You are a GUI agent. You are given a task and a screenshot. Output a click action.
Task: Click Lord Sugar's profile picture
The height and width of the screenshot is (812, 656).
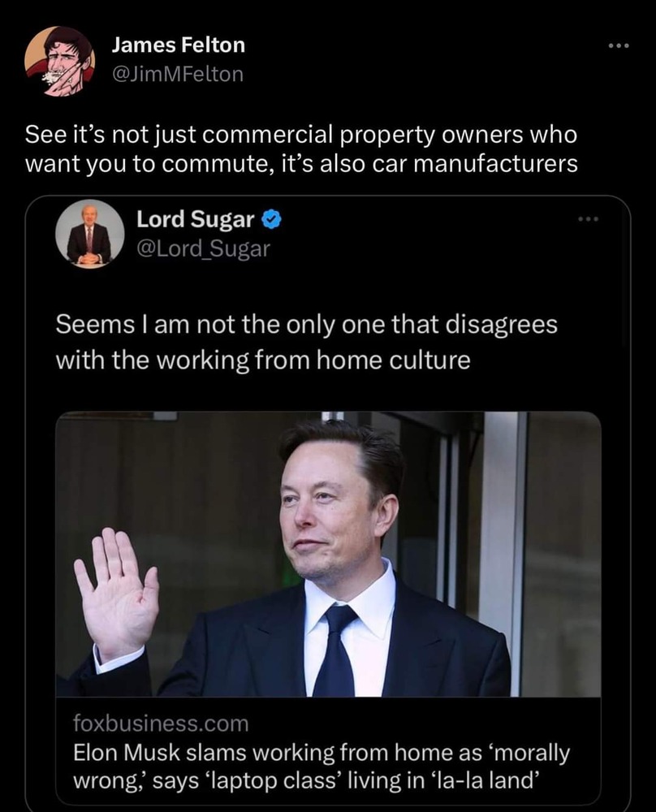click(89, 234)
